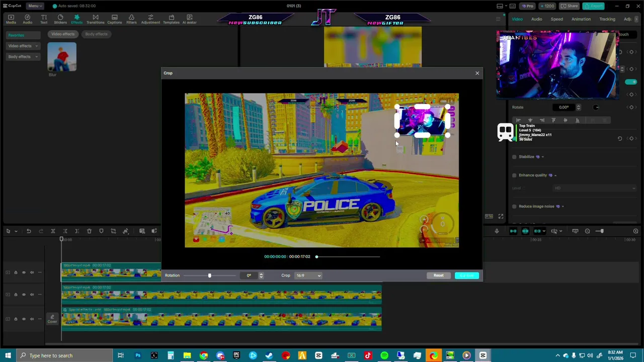Viewport: 644px width, 362px height.
Task: Click the Split clip tool icon
Action: tap(53, 231)
